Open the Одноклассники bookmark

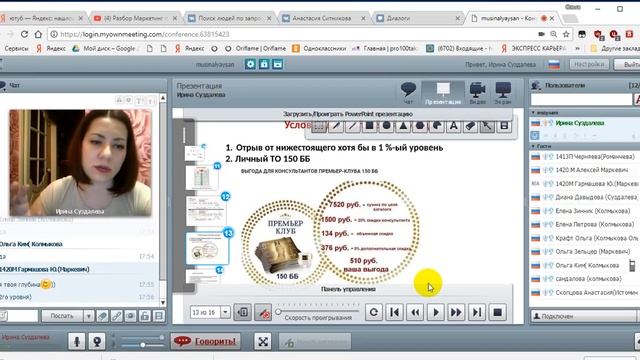[319, 48]
